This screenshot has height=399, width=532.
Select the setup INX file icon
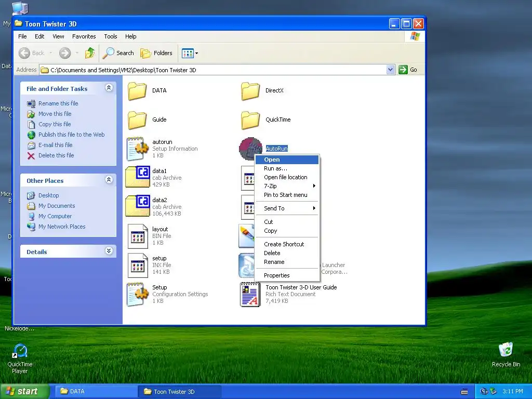(x=138, y=265)
